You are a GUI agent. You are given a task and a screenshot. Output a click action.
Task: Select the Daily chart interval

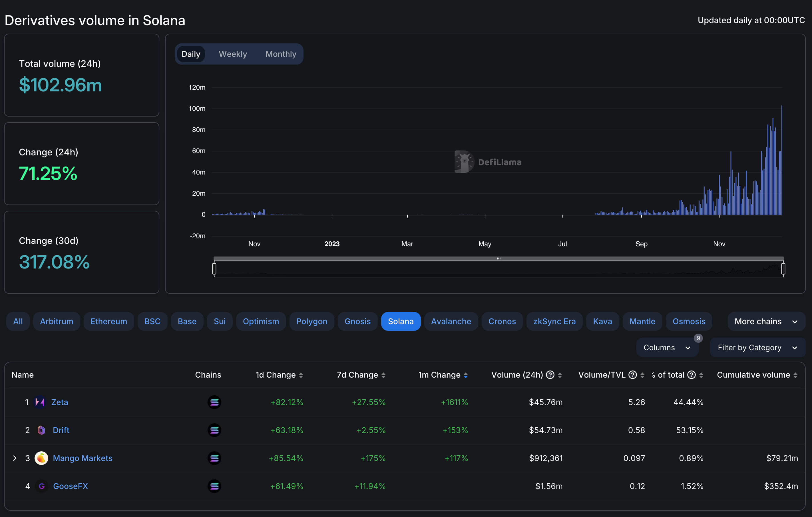191,54
